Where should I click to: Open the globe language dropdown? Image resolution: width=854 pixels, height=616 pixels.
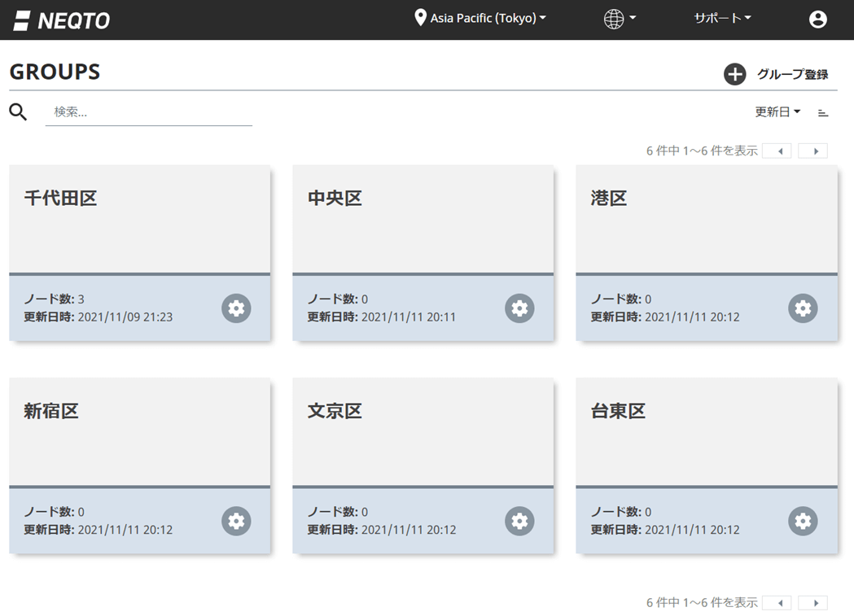click(619, 19)
